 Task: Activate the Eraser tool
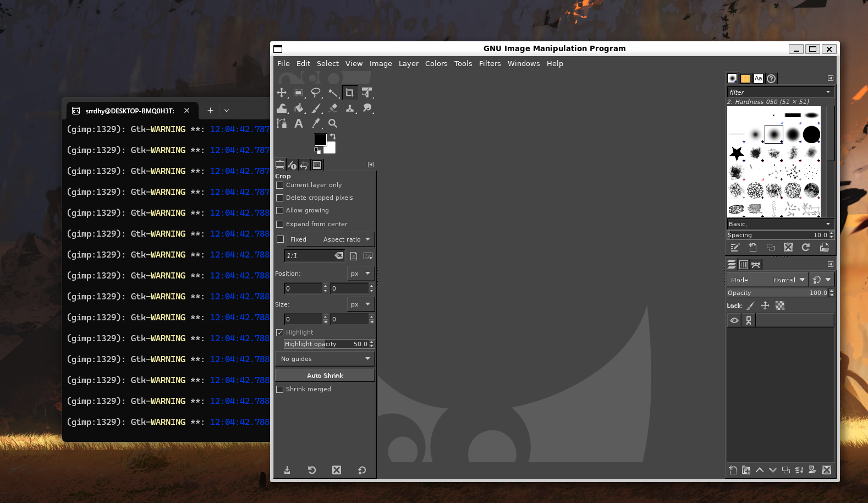(x=333, y=108)
